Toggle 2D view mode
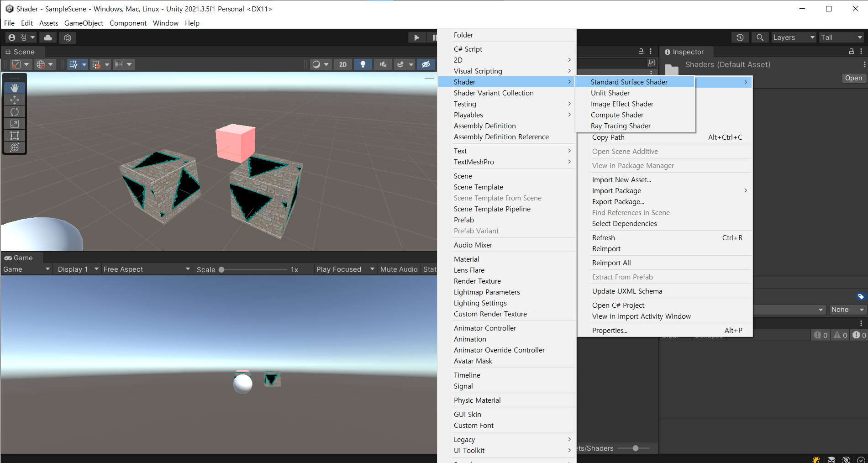The image size is (868, 463). pyautogui.click(x=343, y=64)
